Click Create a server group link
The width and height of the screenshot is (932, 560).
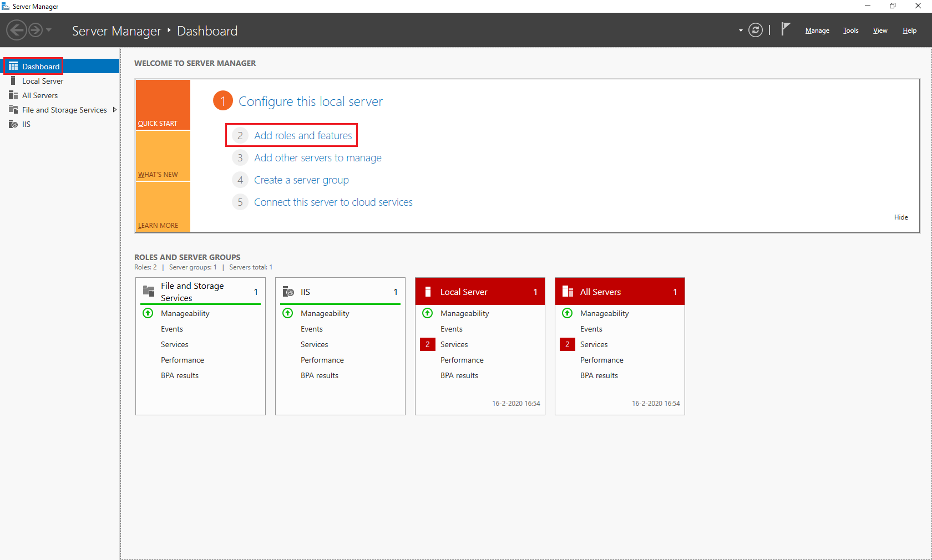pos(301,180)
